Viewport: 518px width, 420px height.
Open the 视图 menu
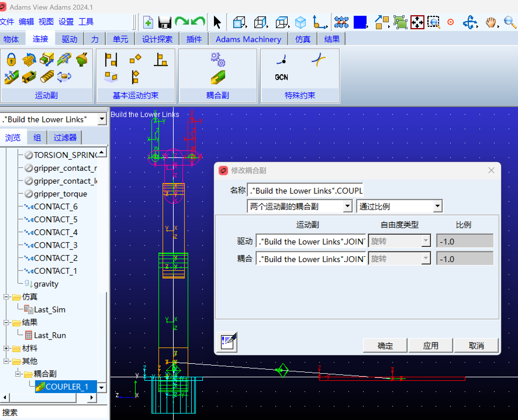[x=46, y=22]
